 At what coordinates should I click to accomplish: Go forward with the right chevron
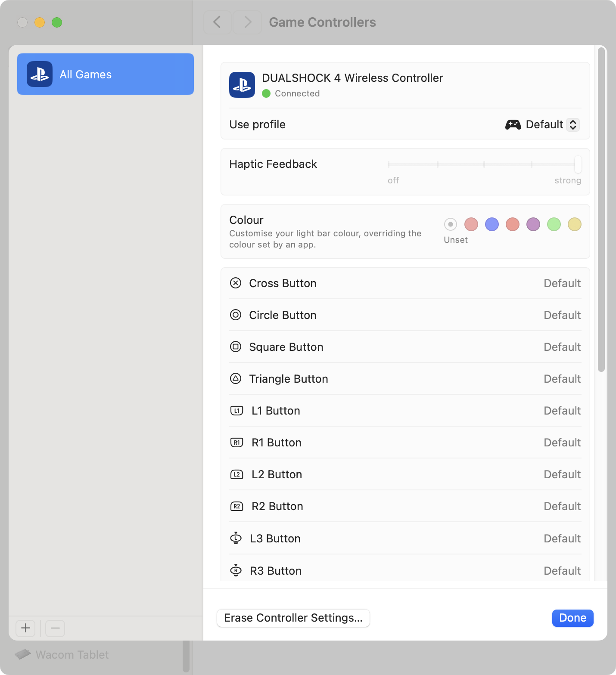coord(247,22)
